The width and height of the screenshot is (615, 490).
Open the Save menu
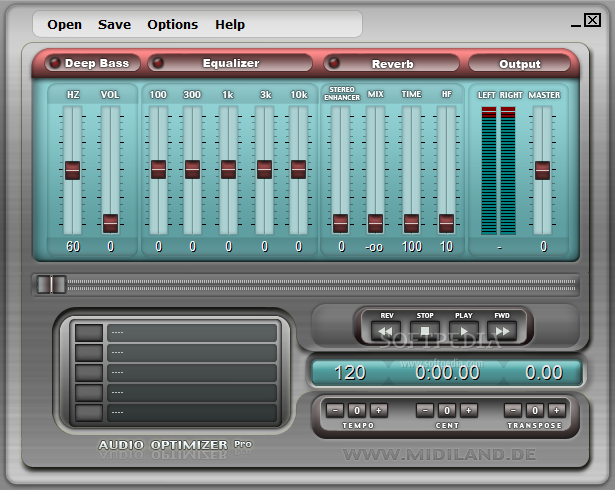114,25
